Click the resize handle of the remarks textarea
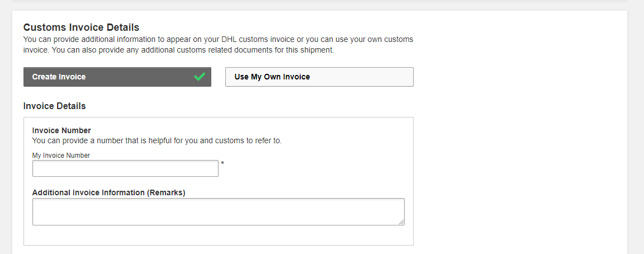644x254 pixels. point(401,222)
